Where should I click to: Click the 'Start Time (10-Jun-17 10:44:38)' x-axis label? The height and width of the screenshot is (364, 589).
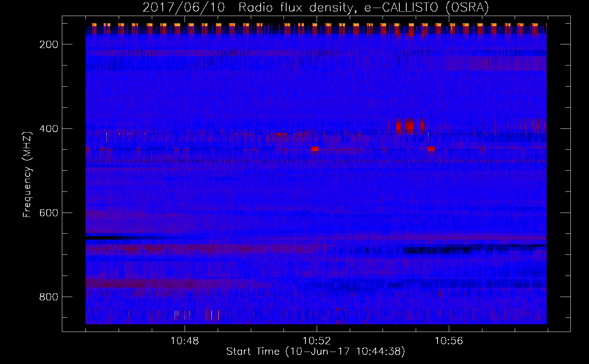(316, 352)
